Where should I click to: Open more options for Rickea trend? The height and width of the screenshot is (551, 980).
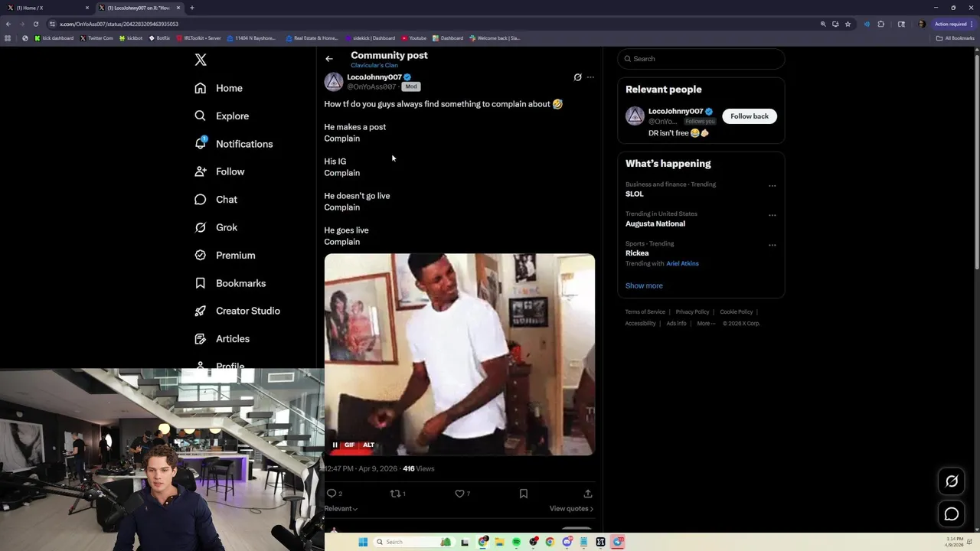pyautogui.click(x=772, y=246)
